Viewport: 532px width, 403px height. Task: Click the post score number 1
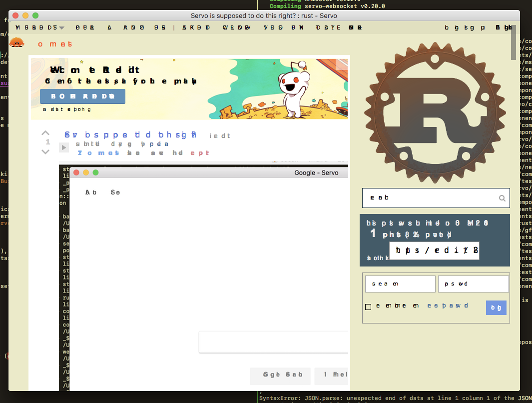[48, 142]
